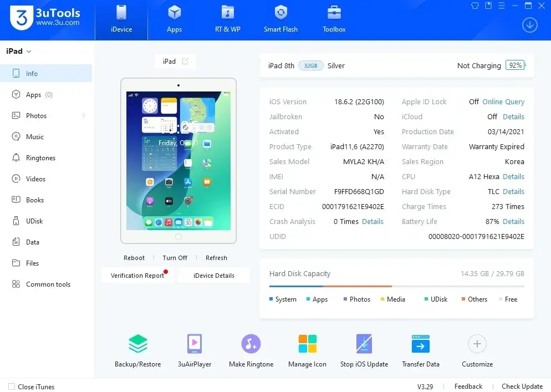The height and width of the screenshot is (392, 551).
Task: Toggle the Close iTunes checkbox
Action: (x=12, y=386)
